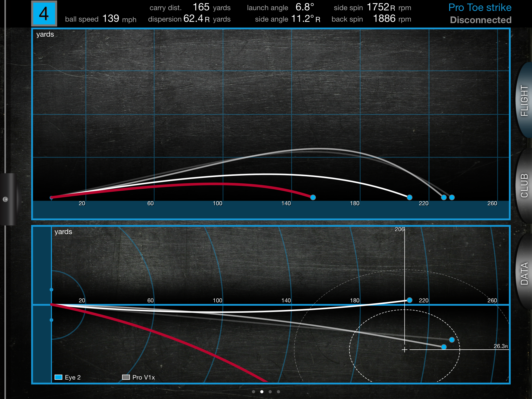Screen dimensions: 532x399
Task: Select lower gray landing dot in top view
Action: click(444, 347)
